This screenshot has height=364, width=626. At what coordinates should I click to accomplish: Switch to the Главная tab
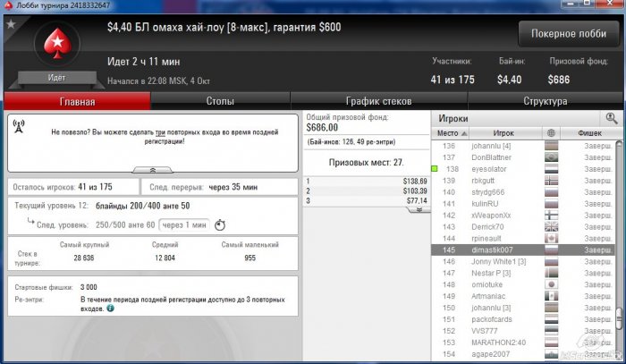pyautogui.click(x=78, y=101)
